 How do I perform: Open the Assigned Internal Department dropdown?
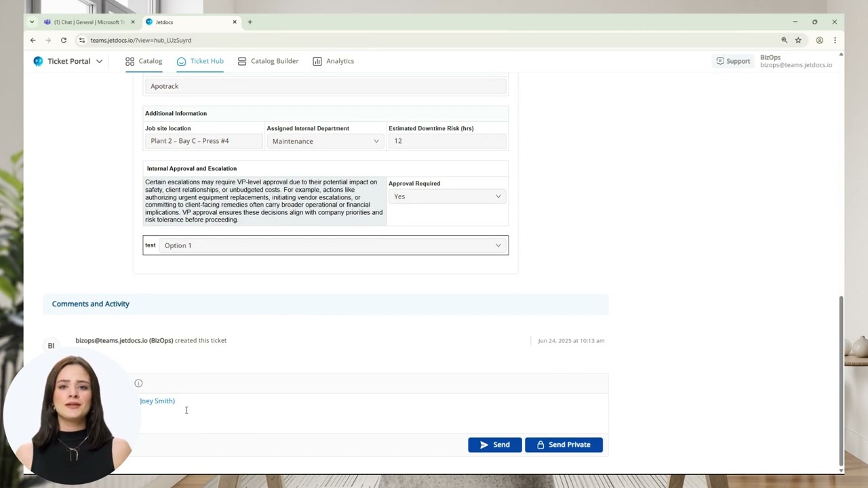[325, 141]
